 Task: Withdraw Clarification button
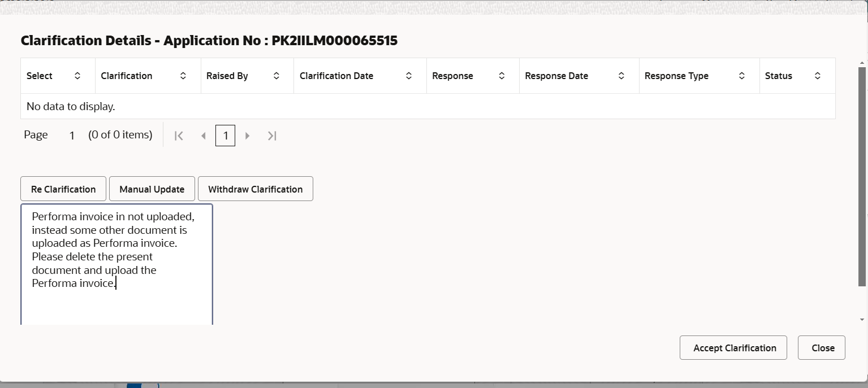point(256,189)
